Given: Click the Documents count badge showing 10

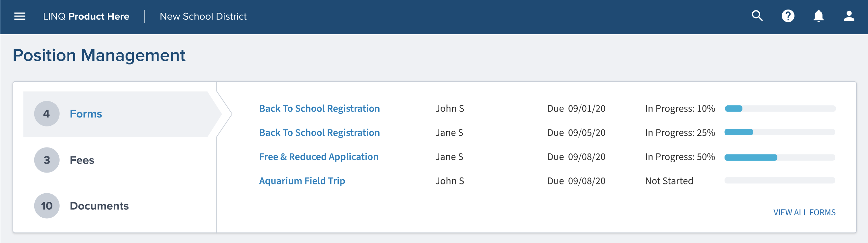Looking at the screenshot, I should point(47,206).
